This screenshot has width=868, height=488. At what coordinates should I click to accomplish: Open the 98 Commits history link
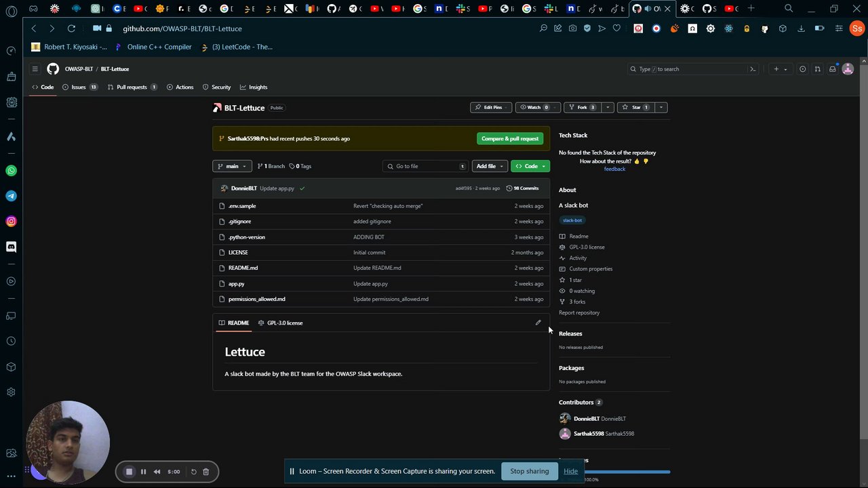pyautogui.click(x=523, y=188)
